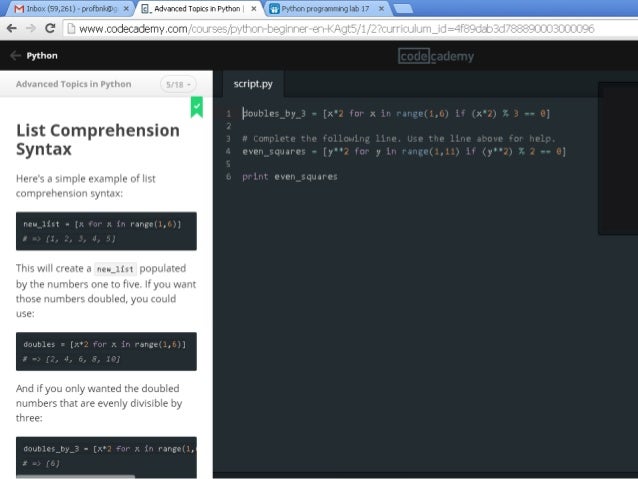Screen dimensions: 638x479
Task: Click the horizontal scrollbar under the doubles_by_3 example
Action: pos(75,476)
